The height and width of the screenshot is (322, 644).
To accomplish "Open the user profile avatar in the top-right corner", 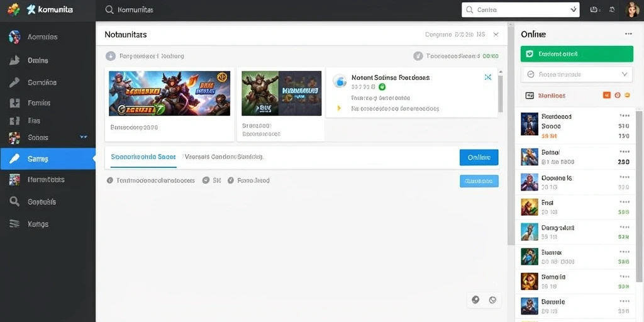I will click(x=632, y=9).
